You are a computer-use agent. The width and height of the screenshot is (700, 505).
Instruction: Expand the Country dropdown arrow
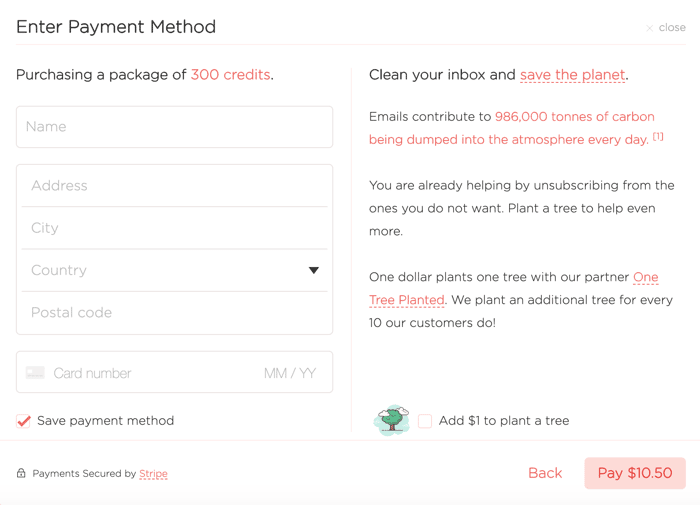314,270
